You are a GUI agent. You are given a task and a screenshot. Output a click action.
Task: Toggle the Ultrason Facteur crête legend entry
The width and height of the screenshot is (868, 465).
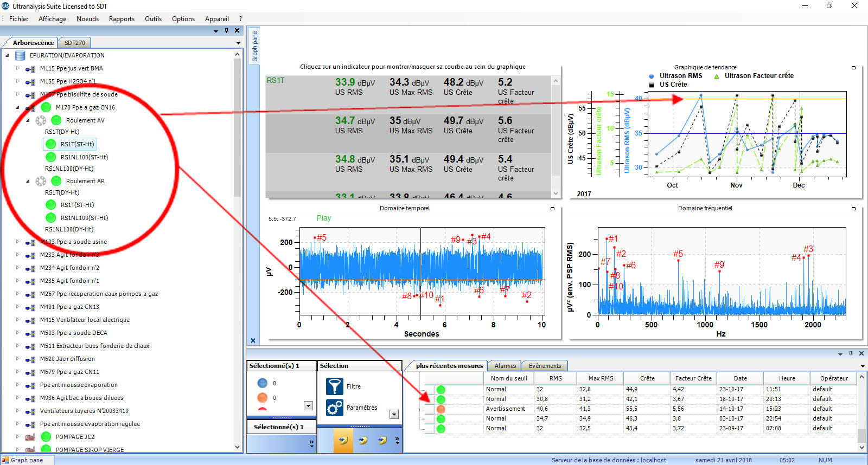754,76
